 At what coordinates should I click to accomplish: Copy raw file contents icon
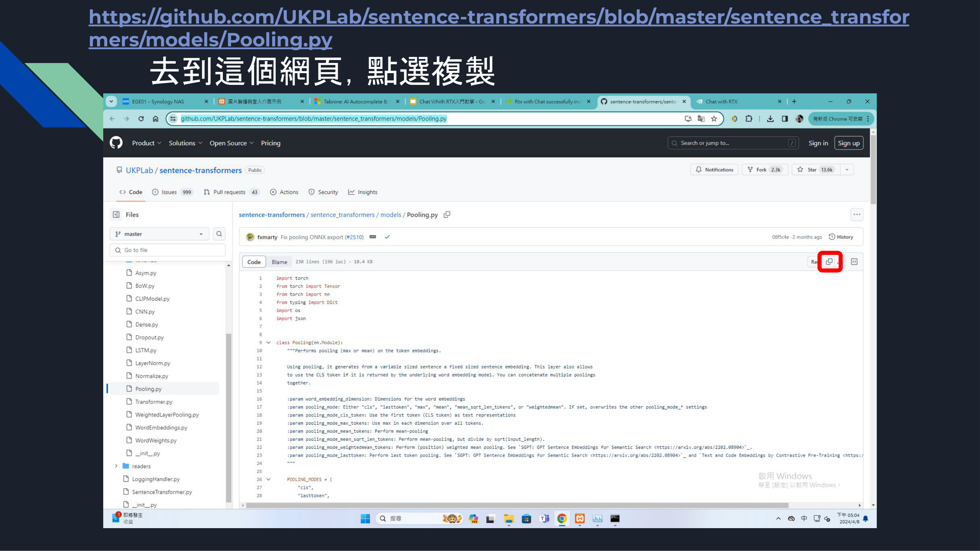click(829, 261)
